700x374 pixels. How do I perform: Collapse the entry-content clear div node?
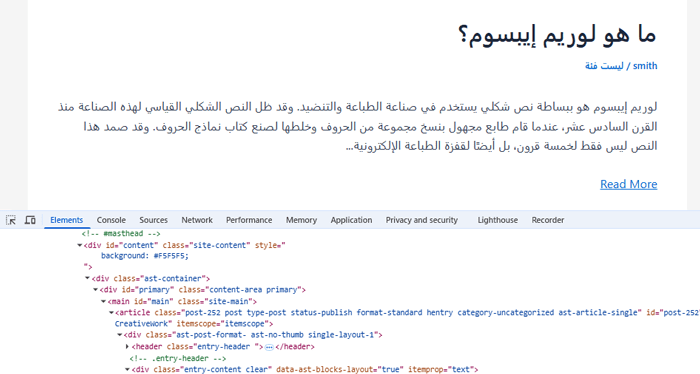click(127, 369)
